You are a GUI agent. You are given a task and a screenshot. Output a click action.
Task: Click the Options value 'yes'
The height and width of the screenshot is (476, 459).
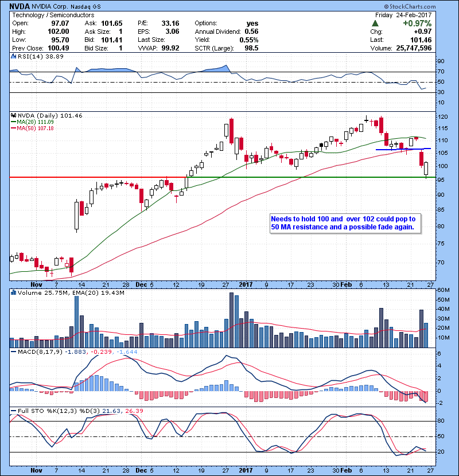click(252, 24)
